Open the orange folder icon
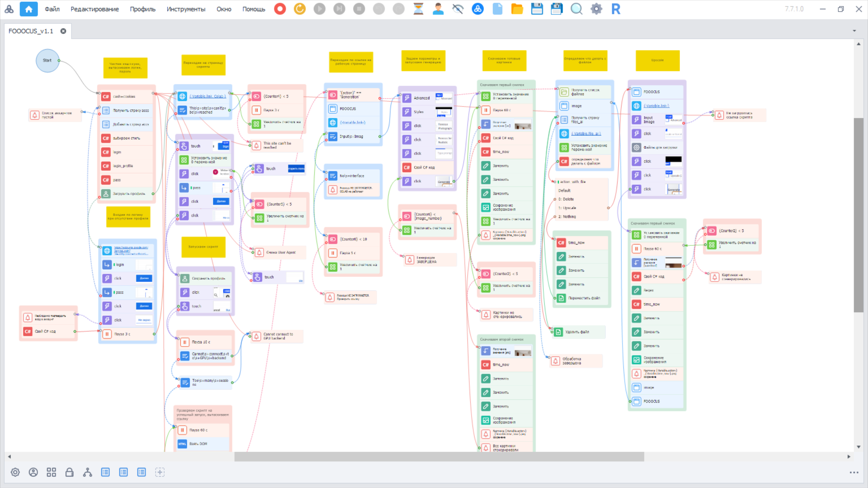The image size is (868, 488). [x=517, y=9]
